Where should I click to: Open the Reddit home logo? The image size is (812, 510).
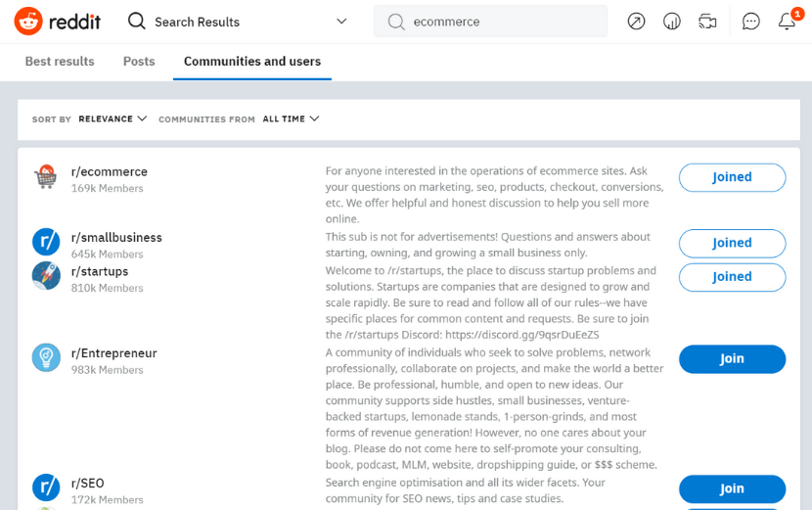[57, 22]
